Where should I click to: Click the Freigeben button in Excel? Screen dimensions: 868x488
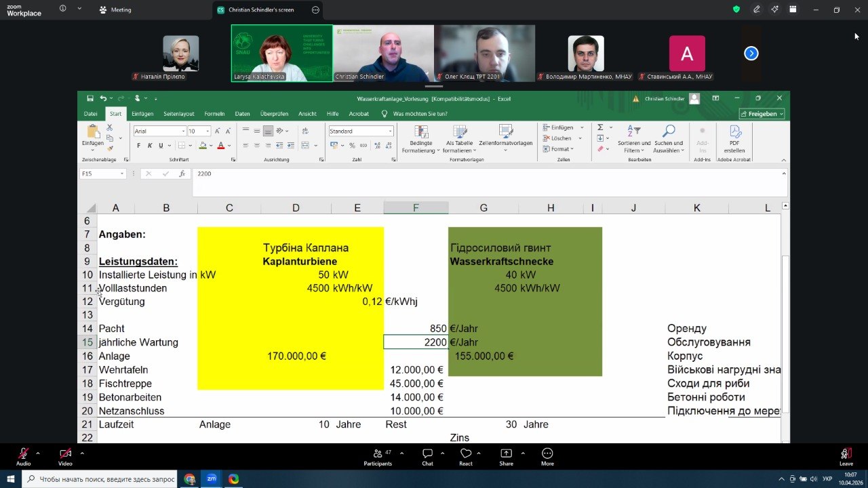pos(762,114)
